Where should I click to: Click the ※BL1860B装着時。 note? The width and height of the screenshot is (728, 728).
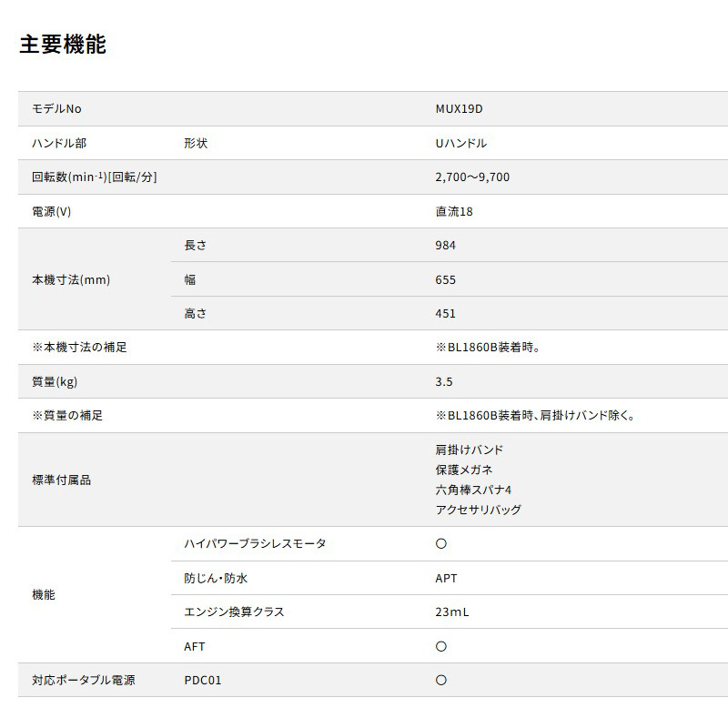(x=488, y=348)
